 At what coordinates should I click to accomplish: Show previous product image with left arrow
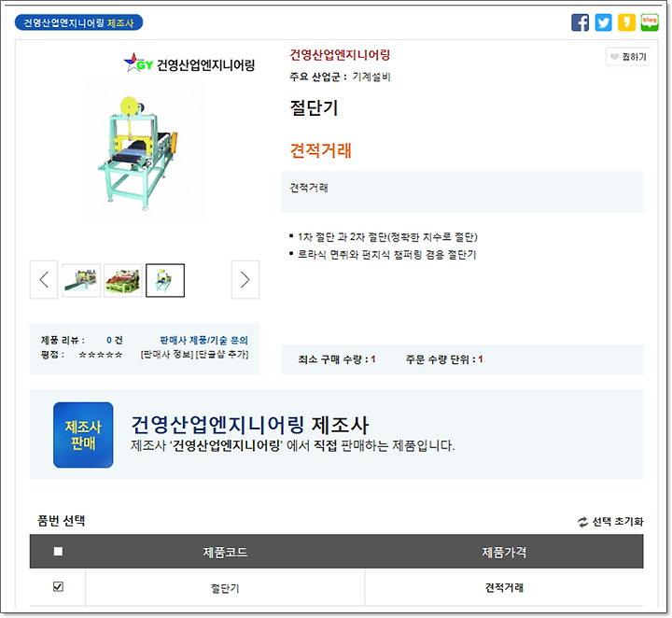click(44, 279)
